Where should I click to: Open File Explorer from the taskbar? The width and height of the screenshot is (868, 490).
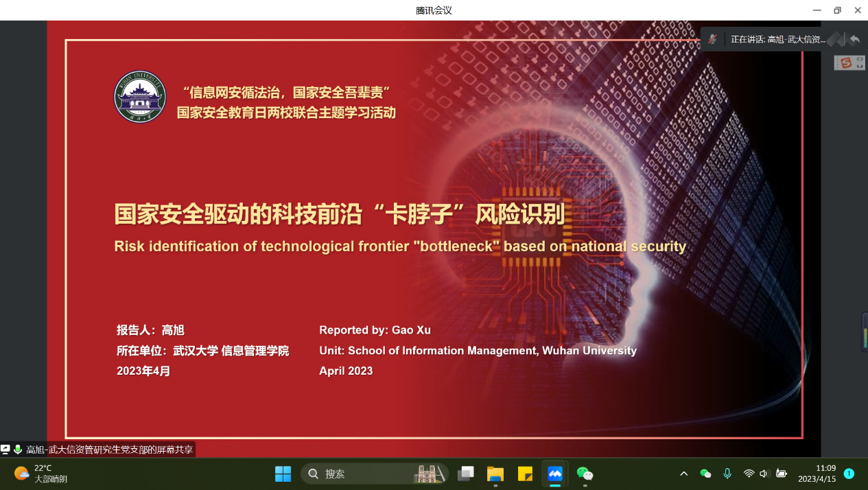(495, 474)
